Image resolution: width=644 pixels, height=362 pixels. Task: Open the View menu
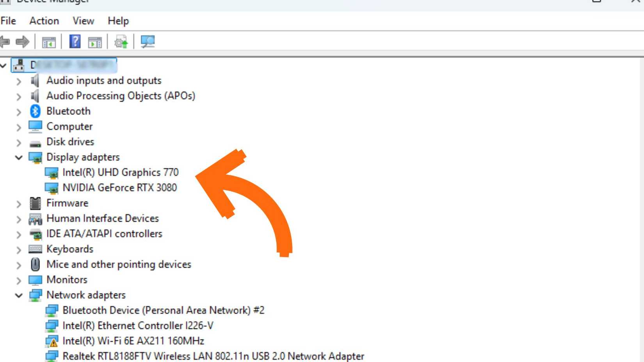pyautogui.click(x=83, y=21)
